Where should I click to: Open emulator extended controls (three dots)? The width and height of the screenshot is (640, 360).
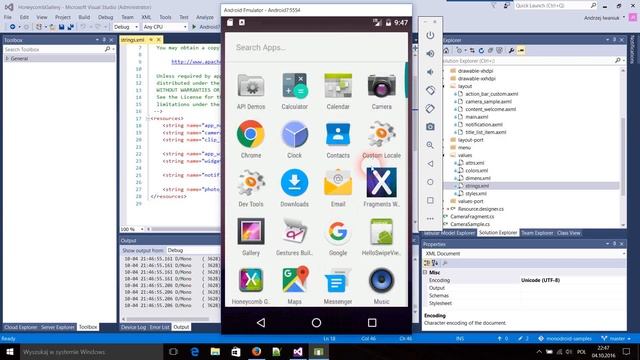pyautogui.click(x=430, y=218)
